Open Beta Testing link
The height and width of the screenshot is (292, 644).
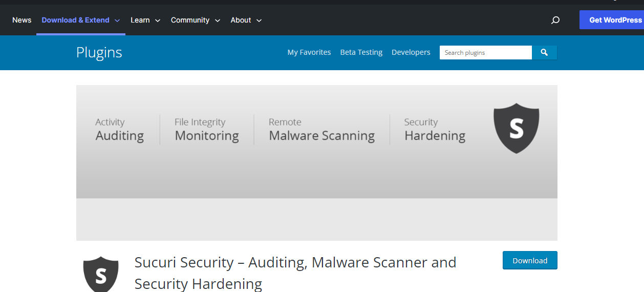coord(361,52)
